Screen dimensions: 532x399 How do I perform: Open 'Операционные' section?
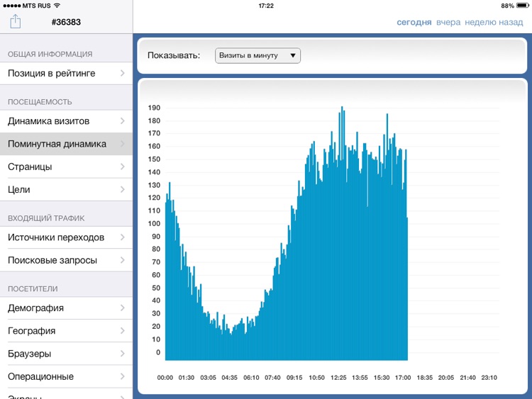click(x=66, y=376)
